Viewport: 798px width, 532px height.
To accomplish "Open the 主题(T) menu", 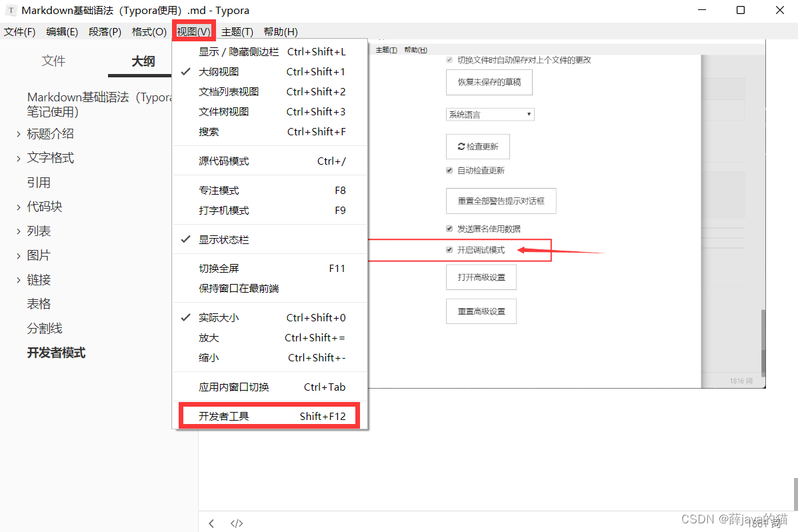I will coord(237,32).
